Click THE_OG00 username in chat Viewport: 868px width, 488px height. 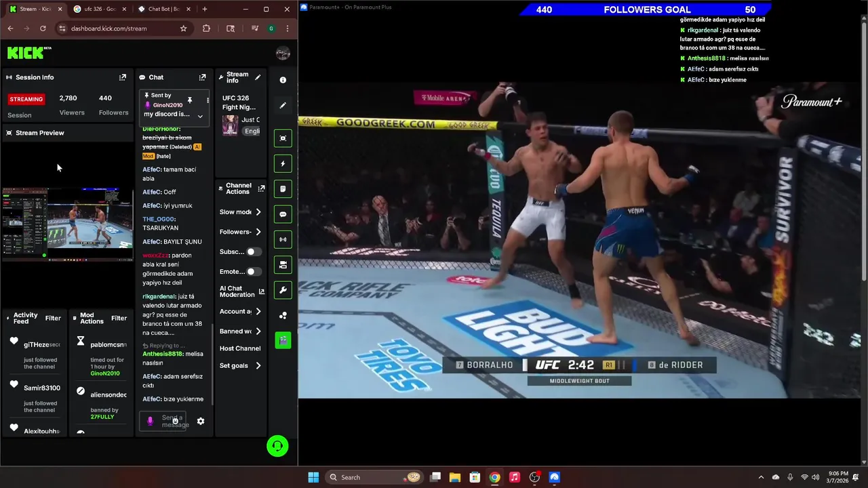(x=158, y=220)
